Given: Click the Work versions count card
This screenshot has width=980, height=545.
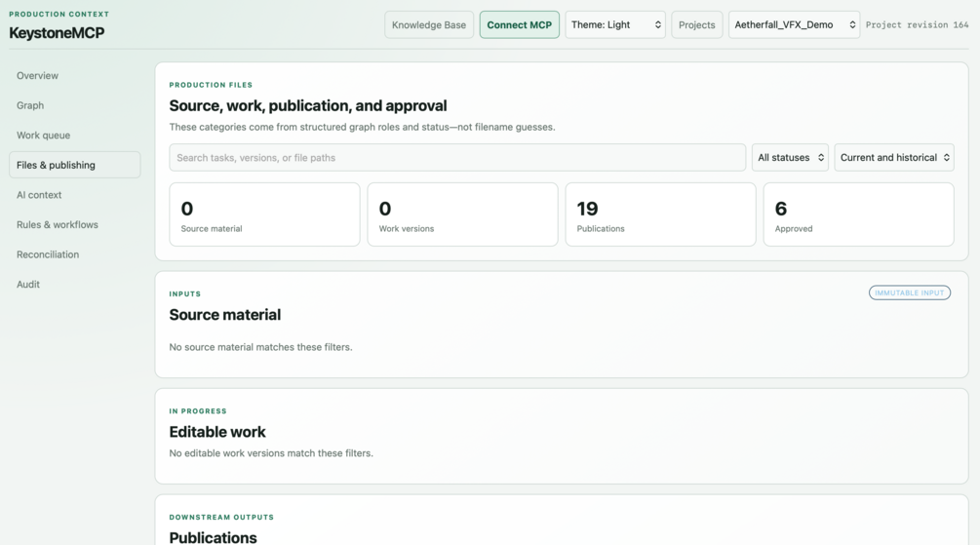Looking at the screenshot, I should 462,214.
